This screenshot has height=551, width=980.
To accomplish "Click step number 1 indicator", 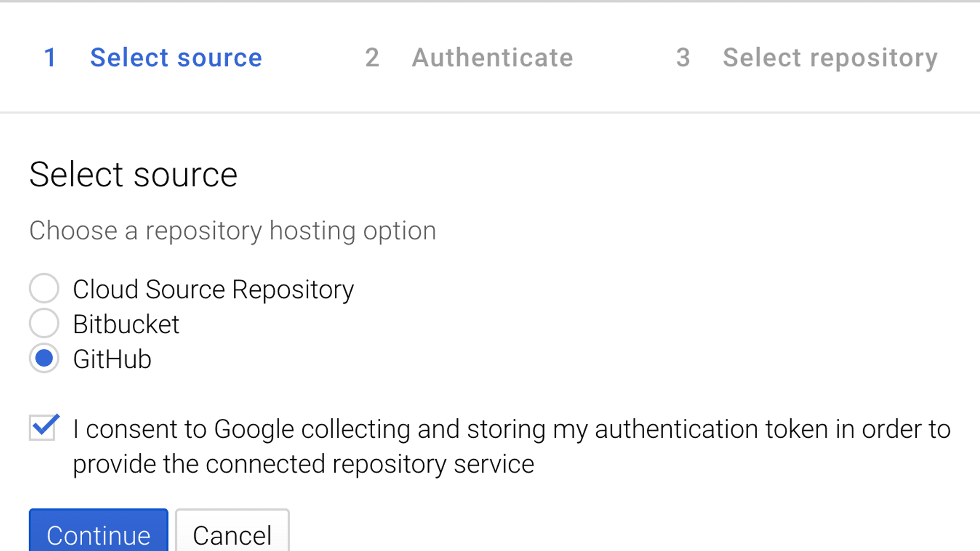I will click(x=50, y=57).
